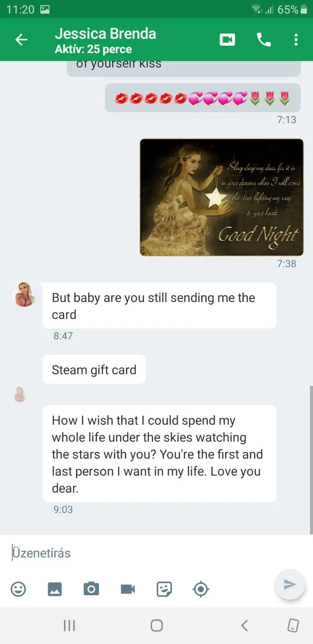Record a video with camcorder icon

pos(128,589)
